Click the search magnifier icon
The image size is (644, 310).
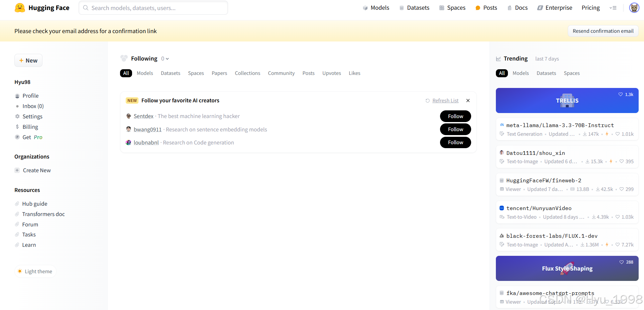[x=86, y=8]
